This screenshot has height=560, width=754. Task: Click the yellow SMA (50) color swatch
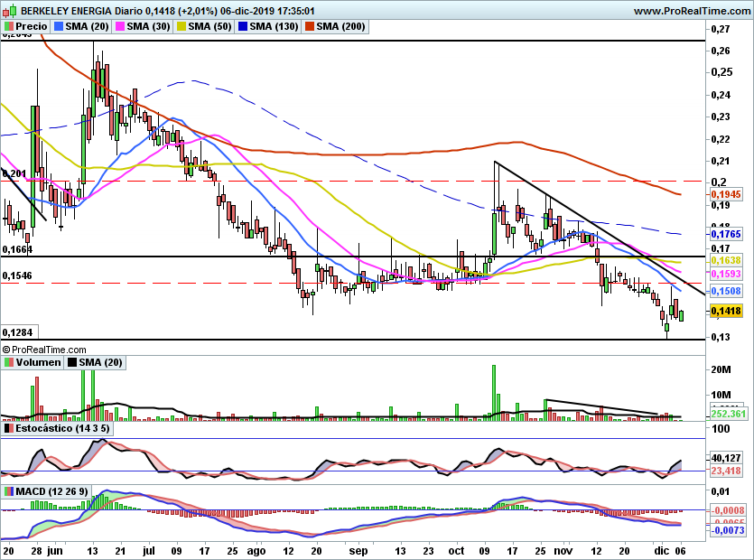[x=182, y=26]
